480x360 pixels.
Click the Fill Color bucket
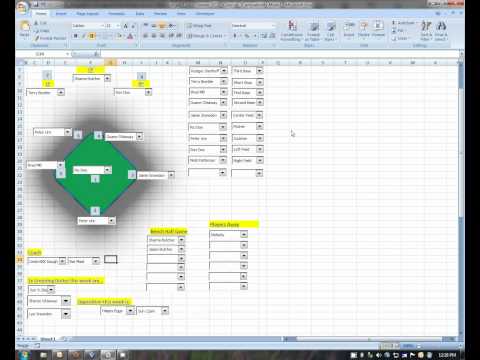click(x=119, y=36)
